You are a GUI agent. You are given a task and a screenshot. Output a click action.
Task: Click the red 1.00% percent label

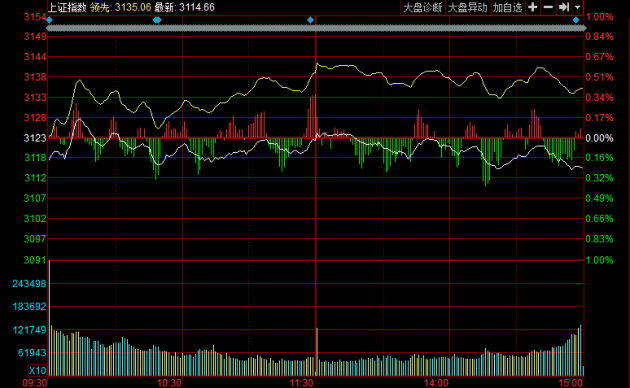point(599,17)
